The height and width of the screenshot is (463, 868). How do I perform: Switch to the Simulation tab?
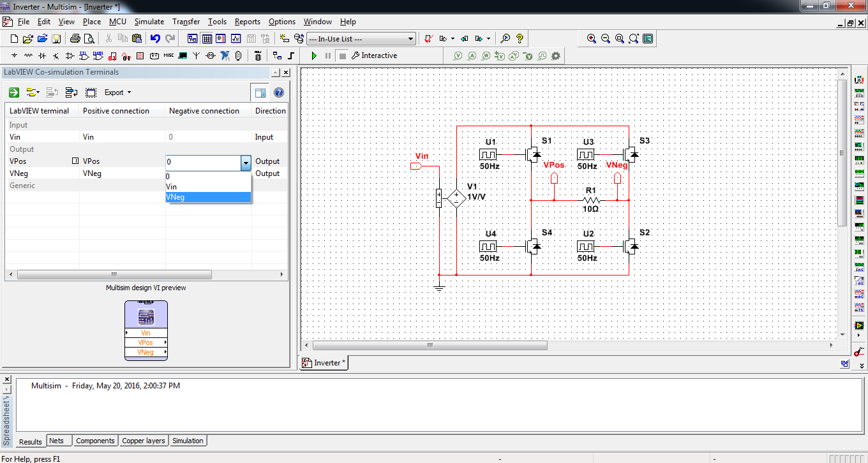click(x=188, y=441)
